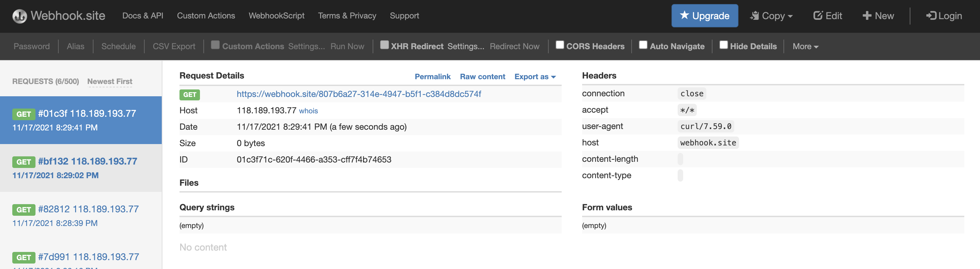Enable the Custom Actions checkbox
The image size is (980, 269).
(x=215, y=45)
